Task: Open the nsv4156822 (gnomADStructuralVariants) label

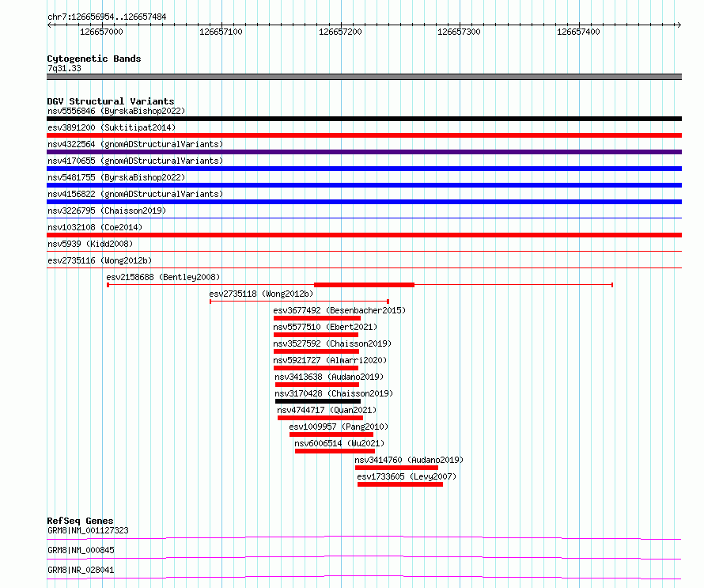Action: 135,194
